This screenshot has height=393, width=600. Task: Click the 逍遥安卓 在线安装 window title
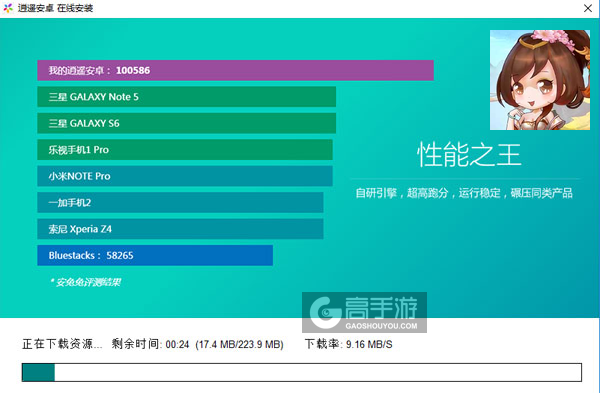(55, 8)
